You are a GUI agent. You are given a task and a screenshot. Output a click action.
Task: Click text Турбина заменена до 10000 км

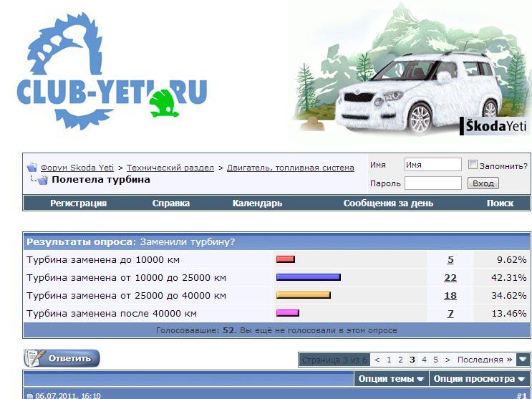pyautogui.click(x=103, y=260)
